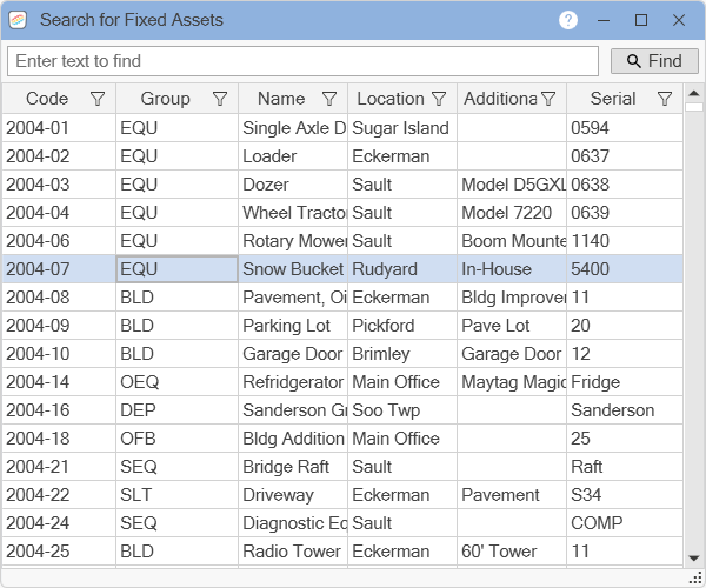Click the Name column filter funnel

click(329, 99)
